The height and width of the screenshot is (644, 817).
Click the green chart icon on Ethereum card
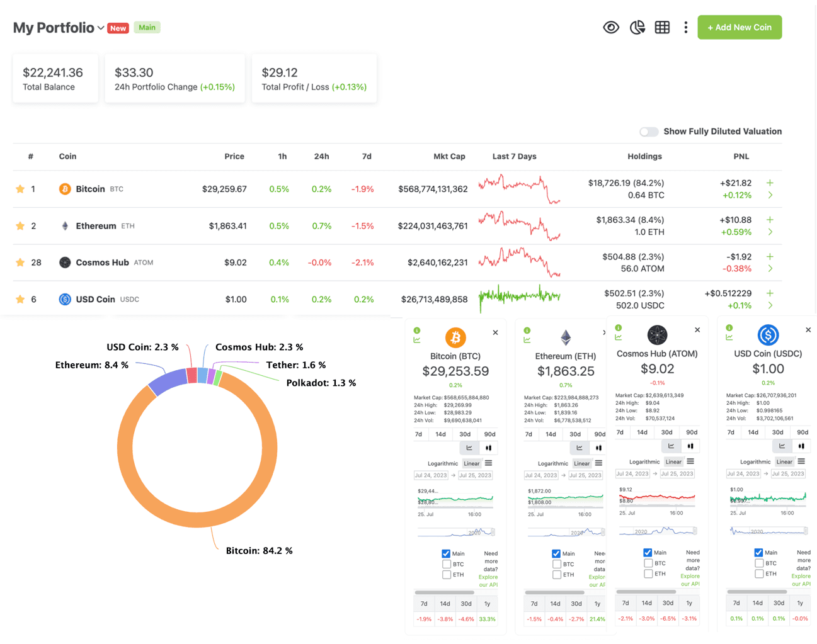527,340
